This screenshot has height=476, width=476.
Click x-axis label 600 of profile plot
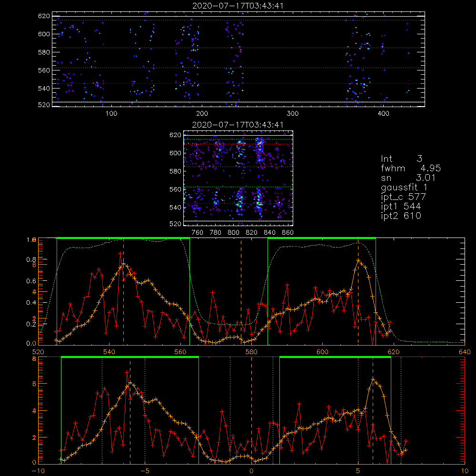[x=322, y=352]
